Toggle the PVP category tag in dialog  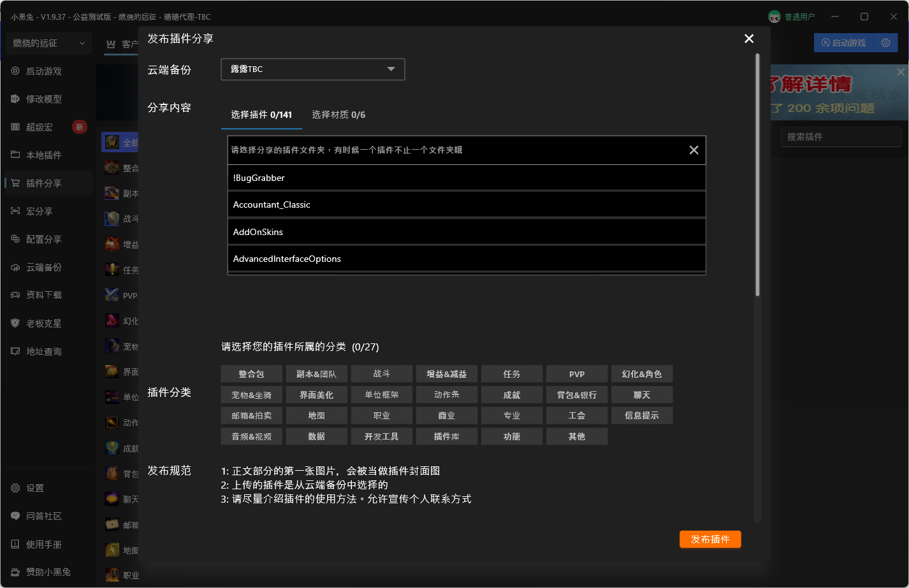[x=577, y=374]
